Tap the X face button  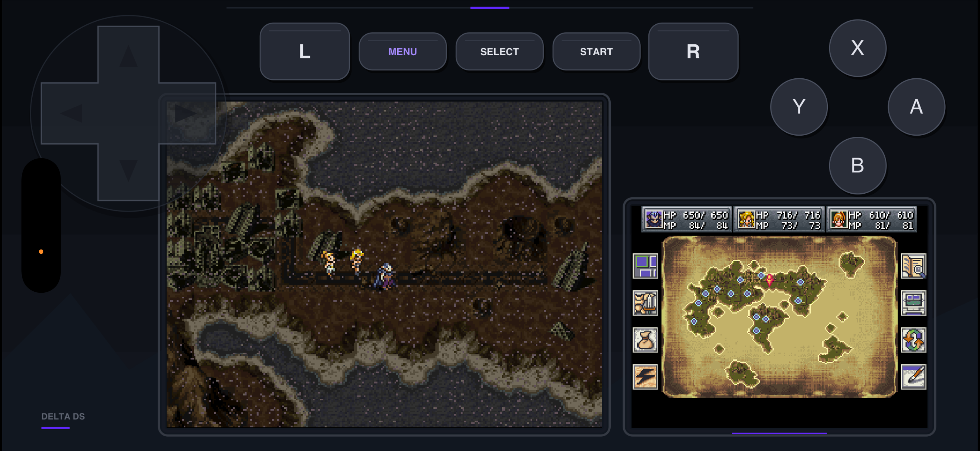pyautogui.click(x=857, y=48)
